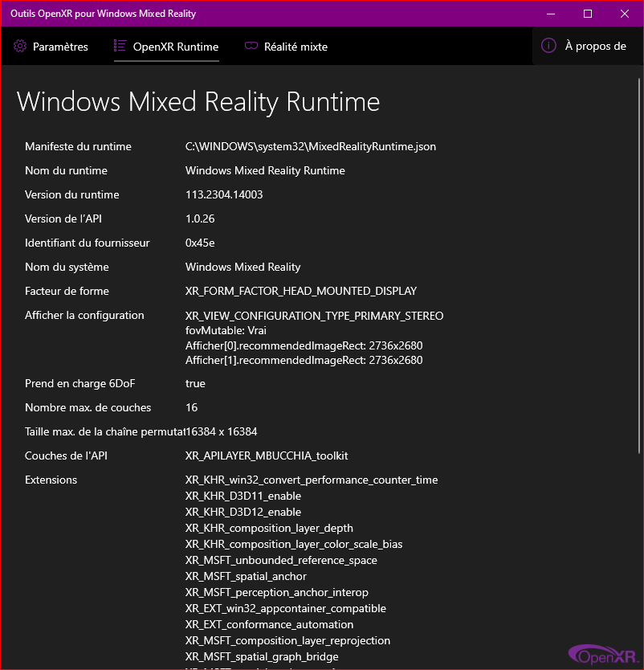This screenshot has width=644, height=670.
Task: Select XR_FORM_FACTOR_HEAD_MOUNTED_DISPLAY value
Action: (x=300, y=291)
